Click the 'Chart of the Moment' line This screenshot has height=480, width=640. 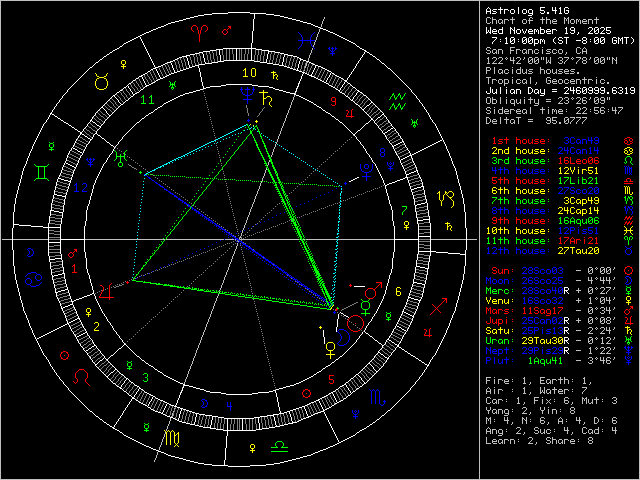click(542, 21)
